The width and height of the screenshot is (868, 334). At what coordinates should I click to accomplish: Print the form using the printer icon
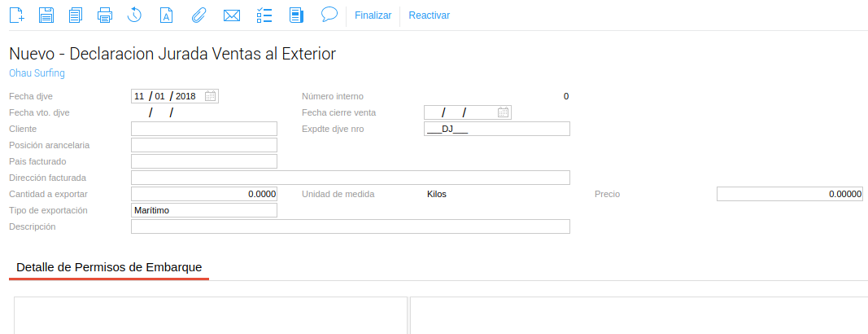tap(105, 15)
